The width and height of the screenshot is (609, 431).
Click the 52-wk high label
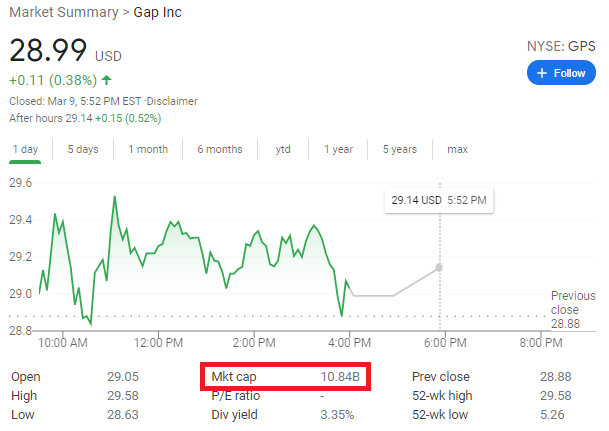click(x=442, y=396)
